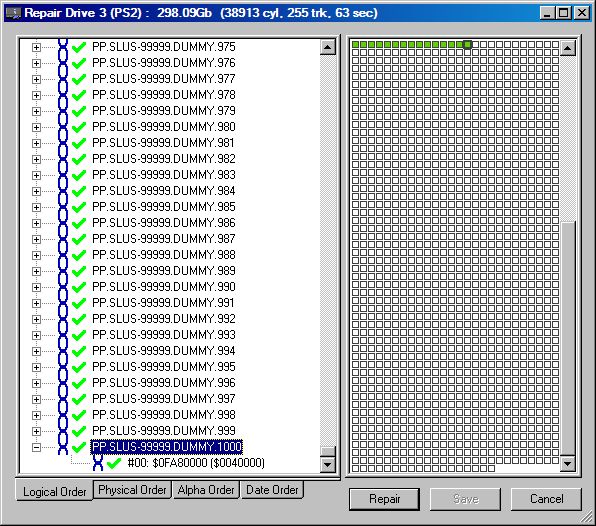This screenshot has width=596, height=526.
Task: Minimize the Repair Drive window
Action: coord(547,13)
